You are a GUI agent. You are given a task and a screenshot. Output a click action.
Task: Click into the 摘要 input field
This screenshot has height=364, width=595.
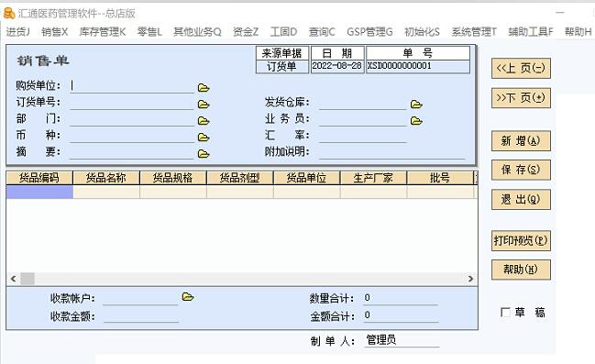(x=132, y=152)
